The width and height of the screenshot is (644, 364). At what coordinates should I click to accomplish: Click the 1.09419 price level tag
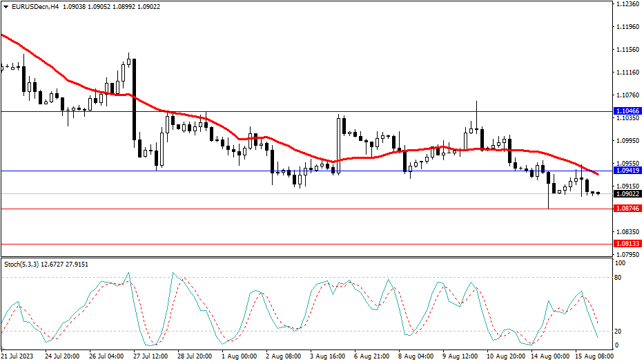pos(627,171)
